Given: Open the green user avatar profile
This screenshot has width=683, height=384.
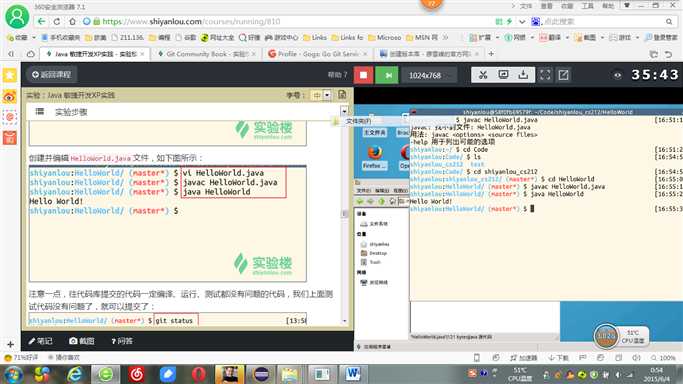Looking at the screenshot, I should point(17,17).
